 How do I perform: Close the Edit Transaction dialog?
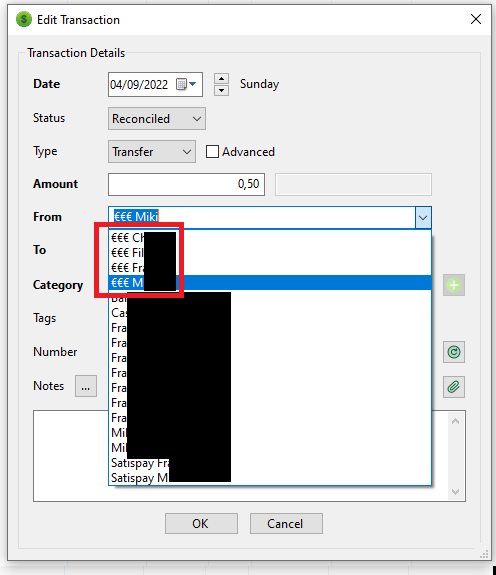coord(476,19)
